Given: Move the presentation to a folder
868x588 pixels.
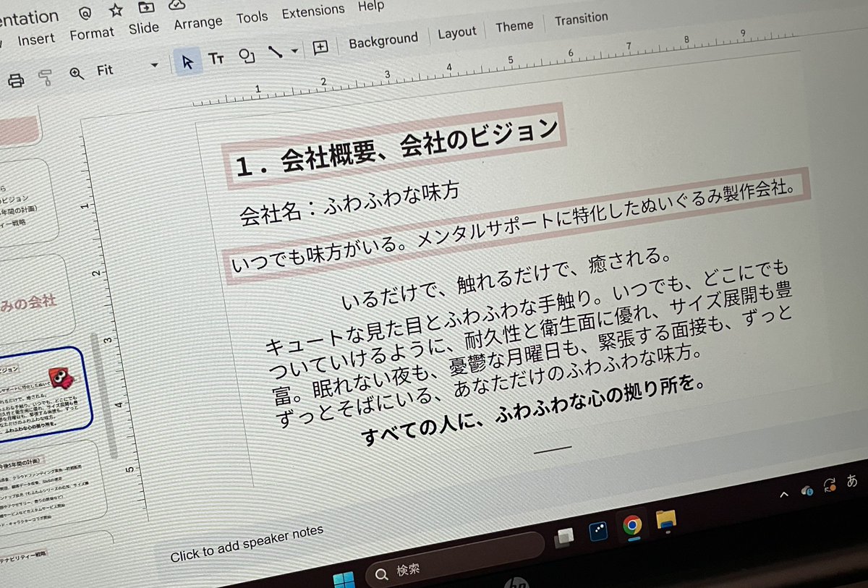Looking at the screenshot, I should 146,7.
